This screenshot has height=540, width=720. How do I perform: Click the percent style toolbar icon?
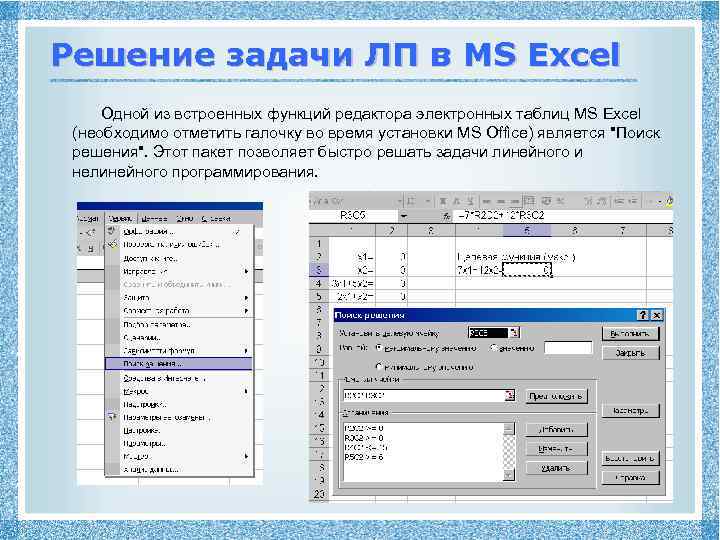coord(561,201)
